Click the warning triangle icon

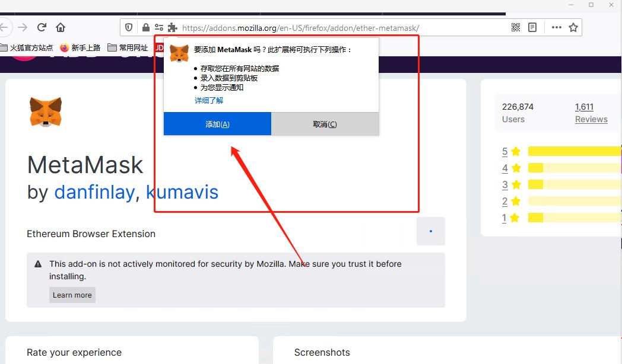click(38, 264)
